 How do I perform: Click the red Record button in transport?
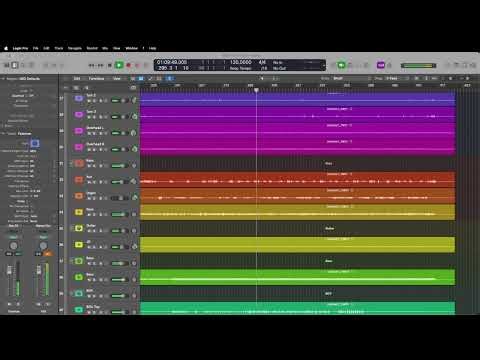(x=129, y=65)
